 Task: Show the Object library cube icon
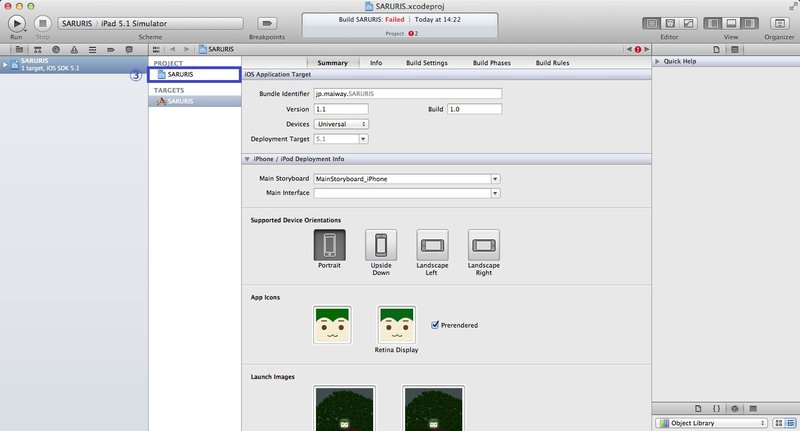735,409
